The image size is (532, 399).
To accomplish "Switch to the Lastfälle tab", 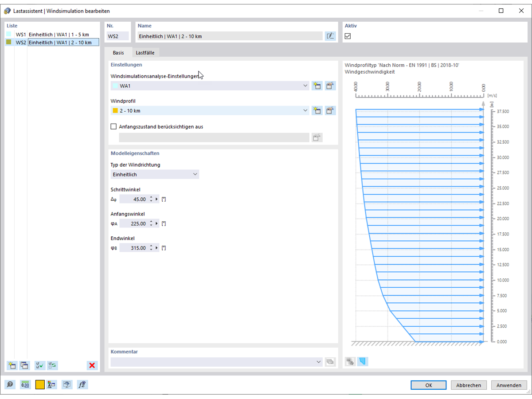I will coord(146,53).
